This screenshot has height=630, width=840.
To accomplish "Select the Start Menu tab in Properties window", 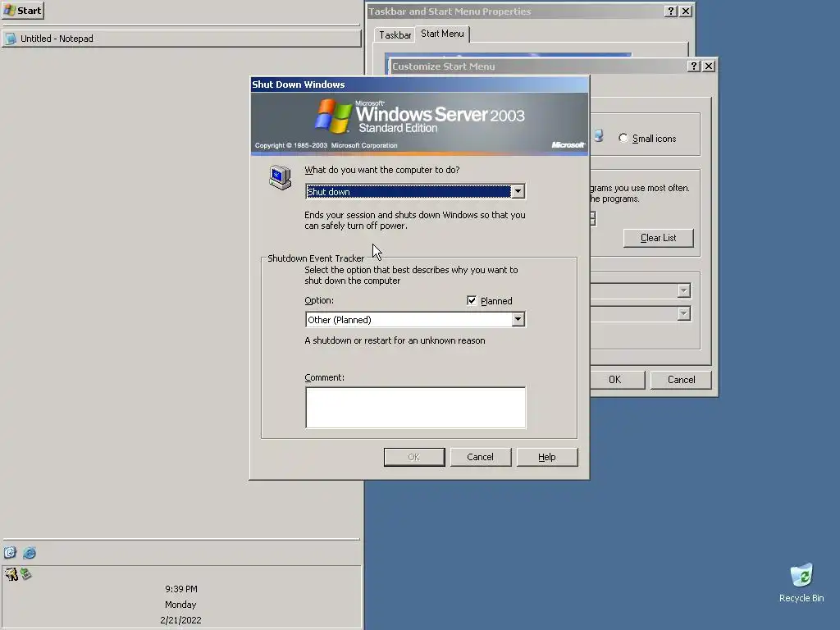I will point(442,33).
